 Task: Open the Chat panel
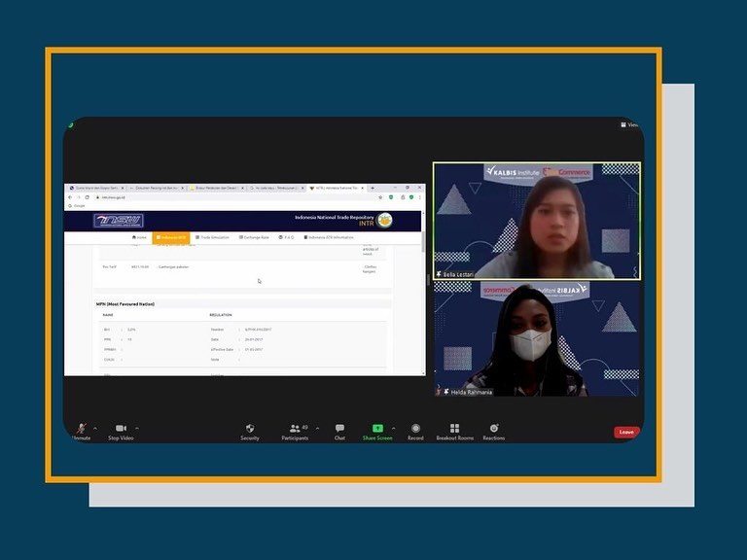click(339, 431)
